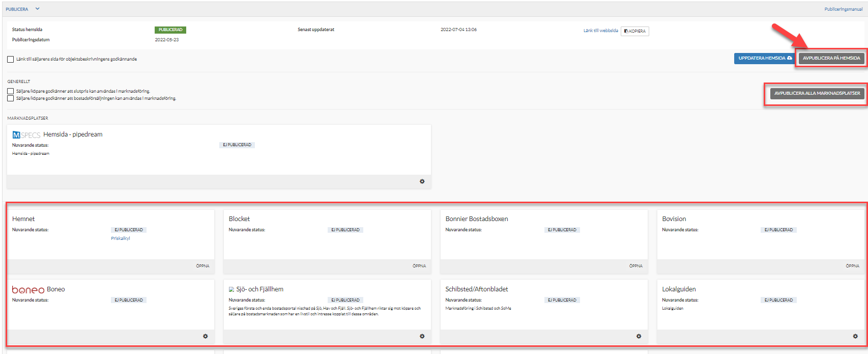The height and width of the screenshot is (354, 868).
Task: Click the Schibsted/Aftonbladet title
Action: click(477, 289)
